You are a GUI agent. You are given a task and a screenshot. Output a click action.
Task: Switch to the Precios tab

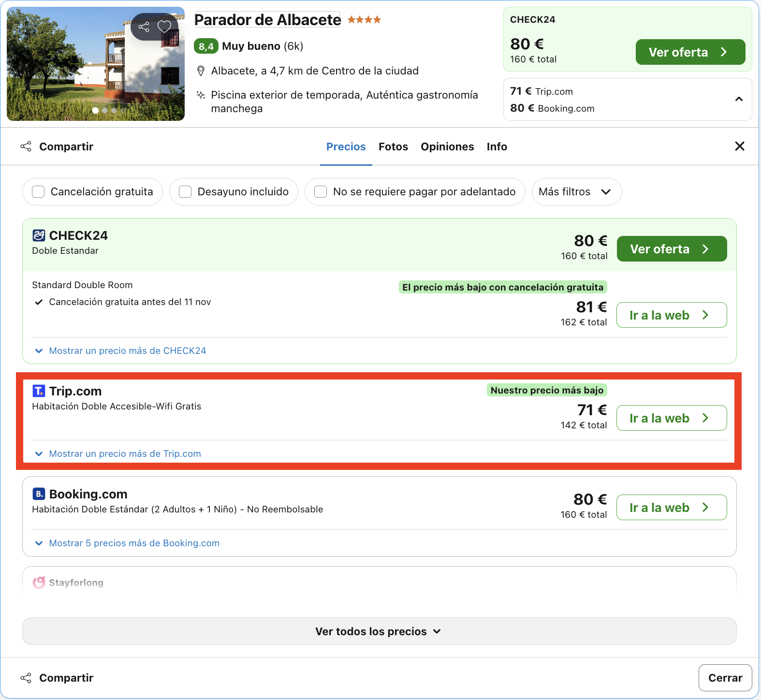pyautogui.click(x=346, y=146)
